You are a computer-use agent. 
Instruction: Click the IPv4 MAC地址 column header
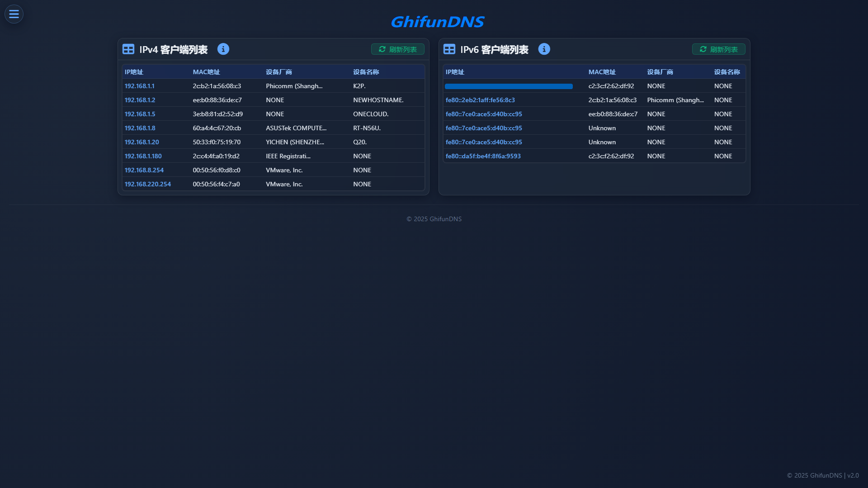(206, 72)
